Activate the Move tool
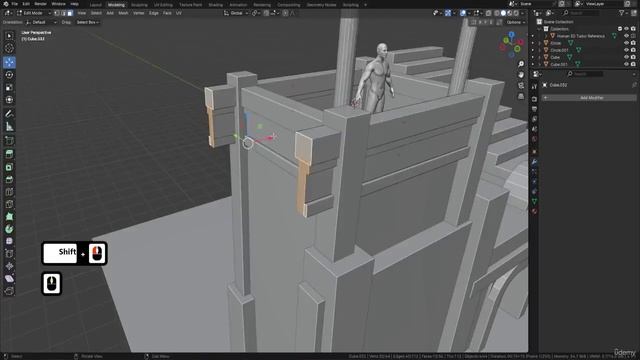This screenshot has width=640, height=360. click(9, 62)
